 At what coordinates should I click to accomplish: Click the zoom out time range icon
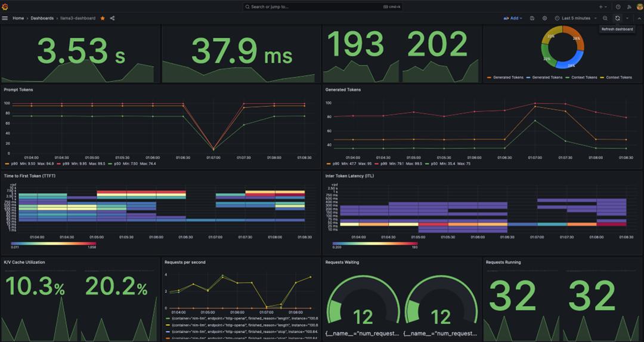[x=605, y=19]
